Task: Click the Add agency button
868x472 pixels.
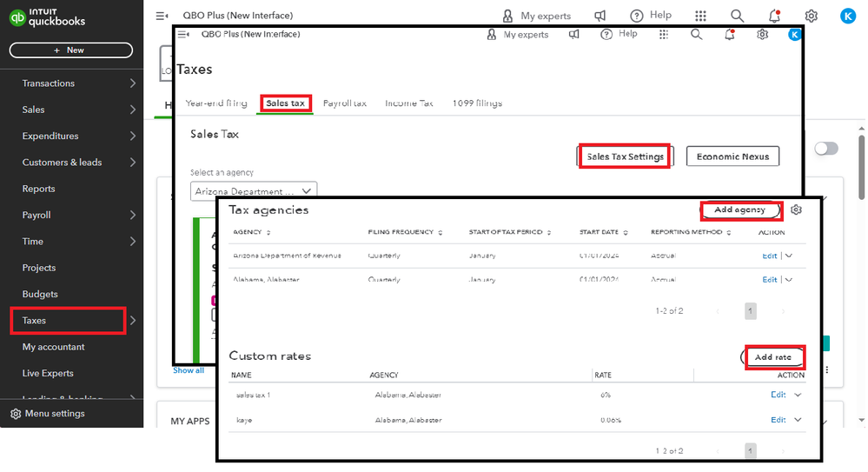Action: tap(740, 210)
